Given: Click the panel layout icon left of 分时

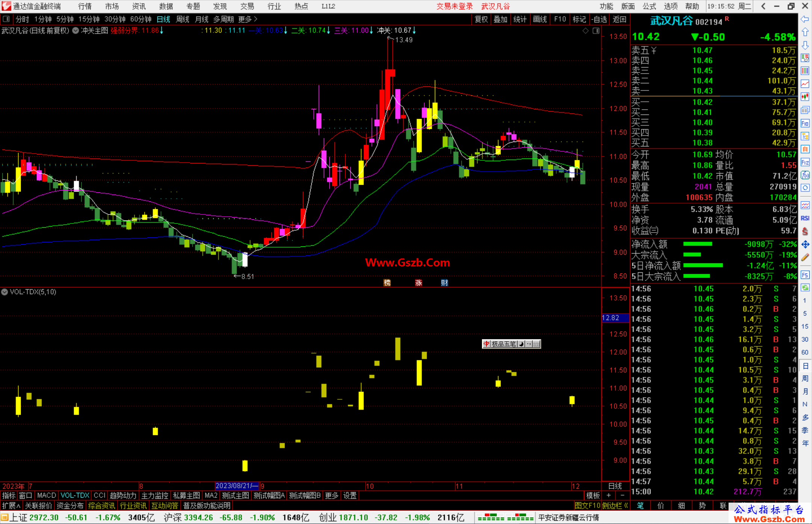Looking at the screenshot, I should [x=6, y=19].
